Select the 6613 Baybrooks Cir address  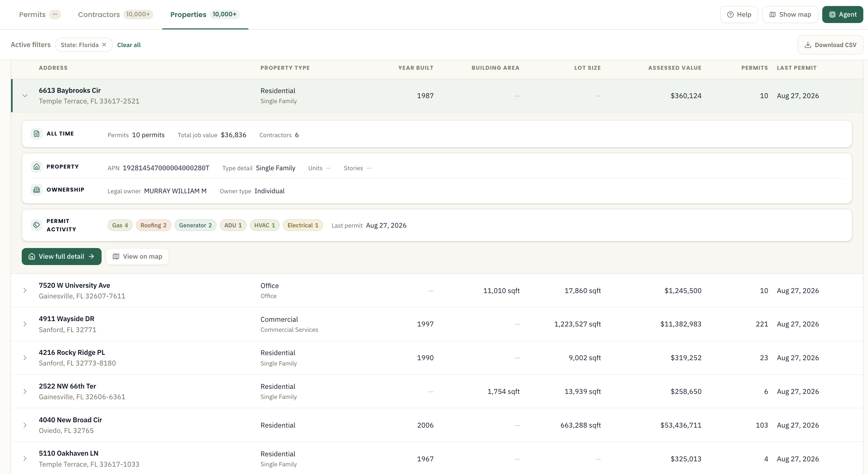click(70, 90)
